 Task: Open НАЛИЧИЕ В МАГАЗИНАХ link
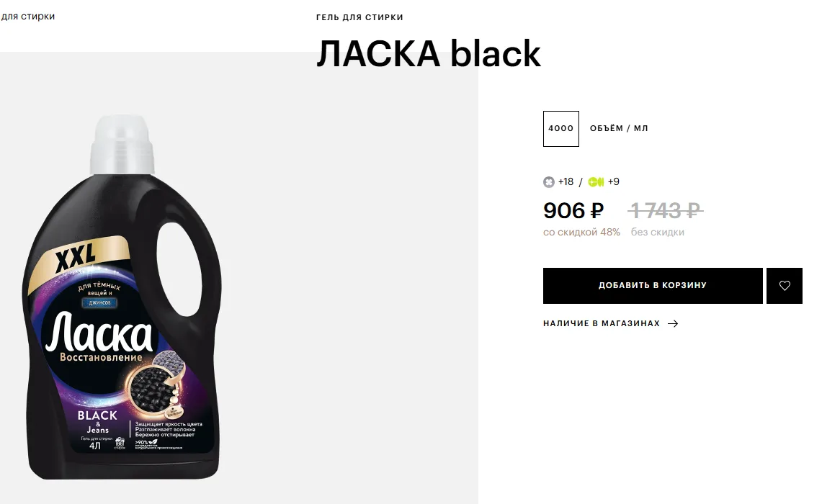tap(601, 323)
